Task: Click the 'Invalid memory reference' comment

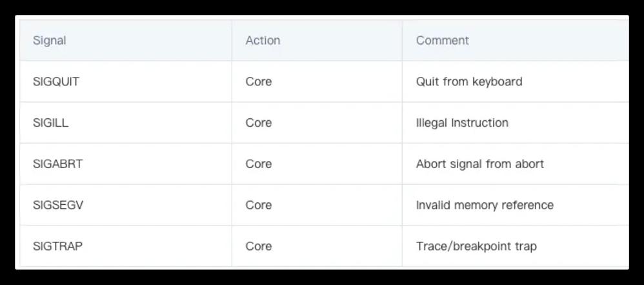Action: click(485, 205)
